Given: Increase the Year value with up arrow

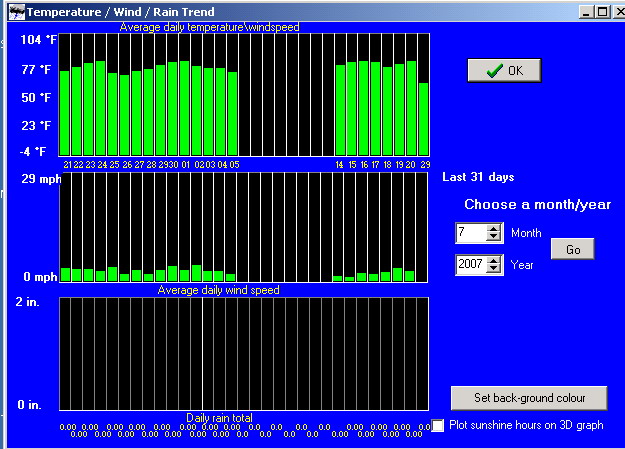Looking at the screenshot, I should [493, 260].
